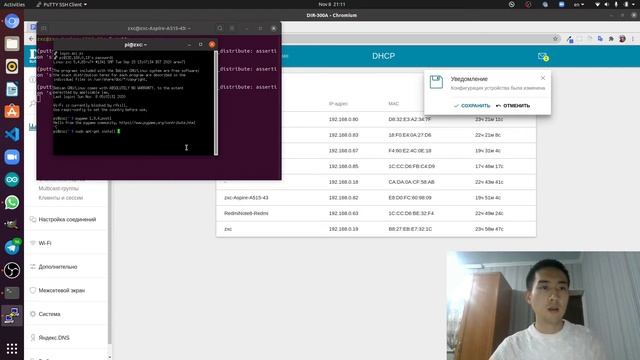Open the search icon in the terminal header
Viewport: 640px width, 360px height.
coord(220,28)
